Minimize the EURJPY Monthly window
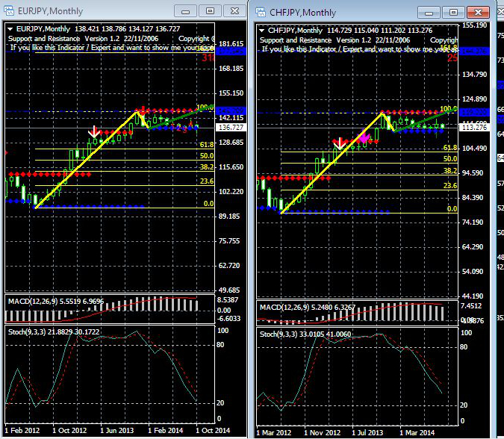The image size is (504, 439). coord(185,11)
